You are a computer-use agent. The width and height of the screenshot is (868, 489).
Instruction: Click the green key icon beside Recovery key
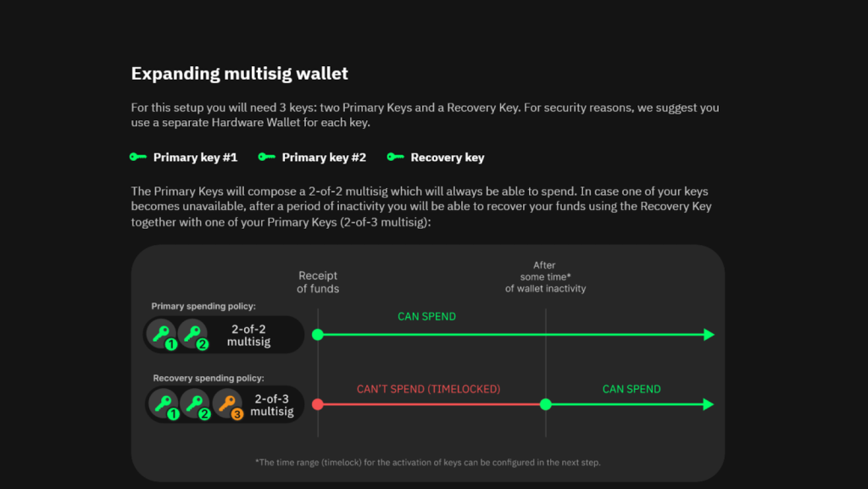(395, 157)
